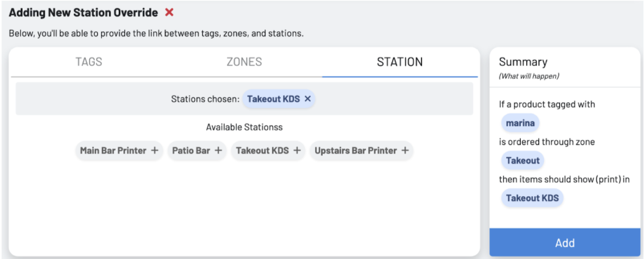The image size is (644, 259).
Task: Choose the Patio Bar station chip
Action: pos(197,151)
